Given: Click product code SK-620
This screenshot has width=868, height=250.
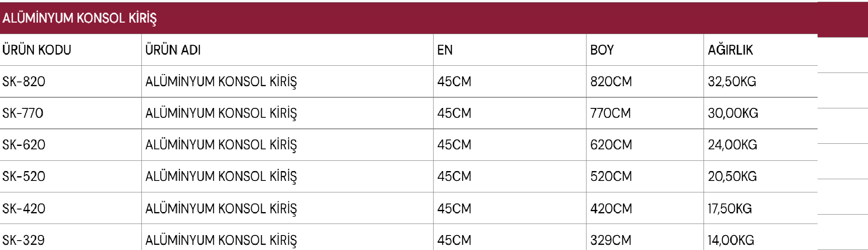Looking at the screenshot, I should point(24,145).
